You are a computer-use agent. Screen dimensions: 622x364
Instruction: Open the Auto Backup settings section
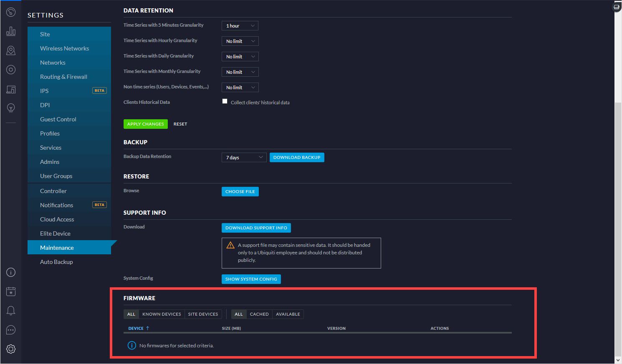(x=56, y=262)
